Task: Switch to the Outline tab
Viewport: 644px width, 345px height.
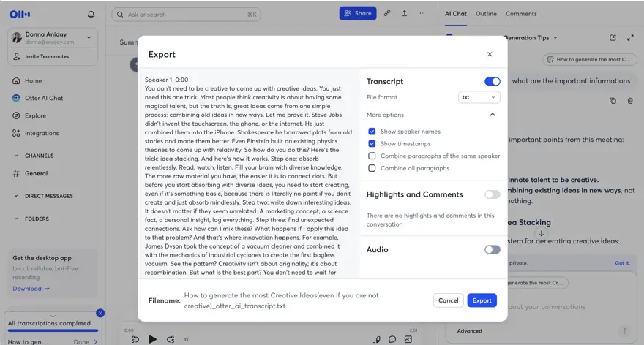Action: click(x=486, y=14)
